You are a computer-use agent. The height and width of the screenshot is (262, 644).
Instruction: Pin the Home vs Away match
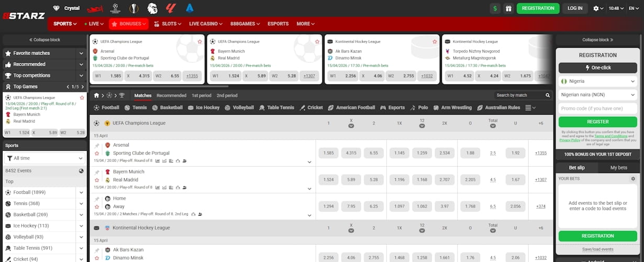pos(97,199)
